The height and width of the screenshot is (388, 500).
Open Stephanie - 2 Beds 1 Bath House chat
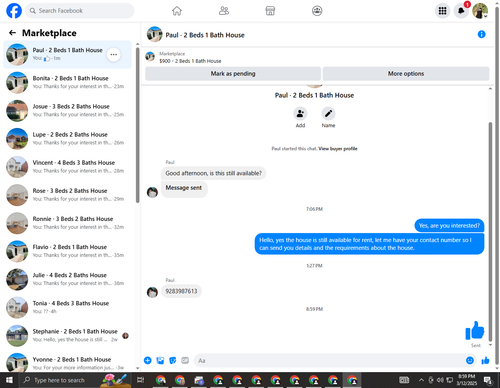coord(67,335)
